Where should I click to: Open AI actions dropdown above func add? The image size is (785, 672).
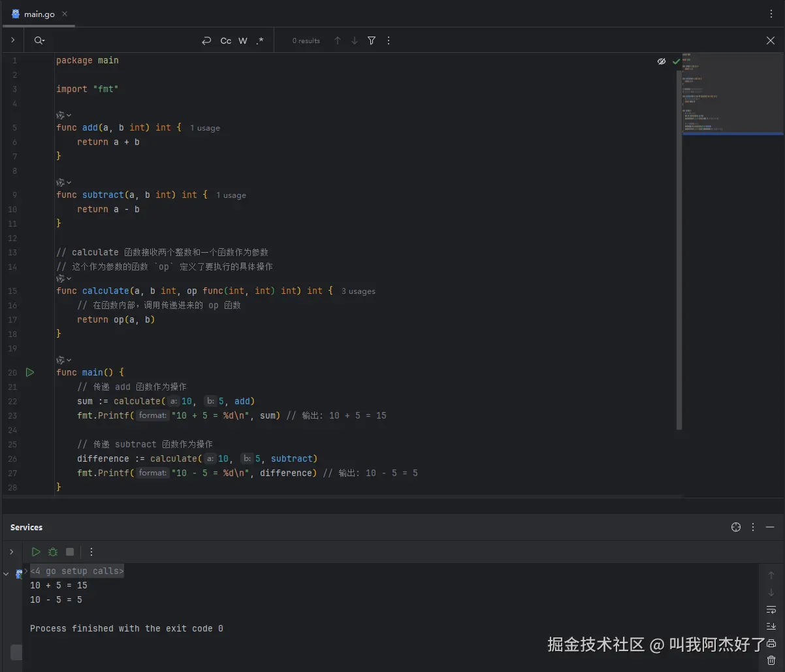(x=64, y=115)
